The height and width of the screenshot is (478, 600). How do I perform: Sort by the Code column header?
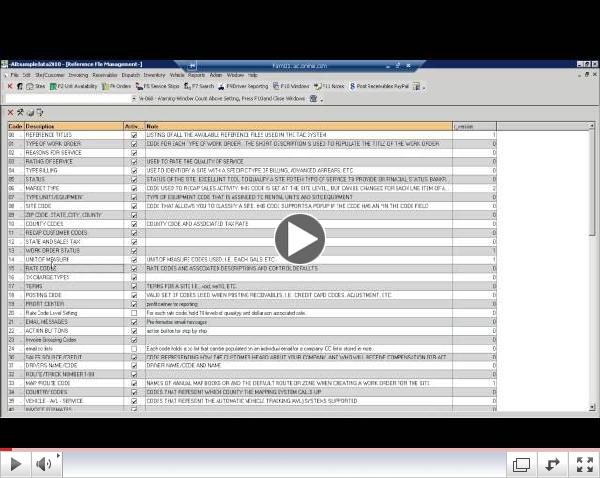[16, 126]
